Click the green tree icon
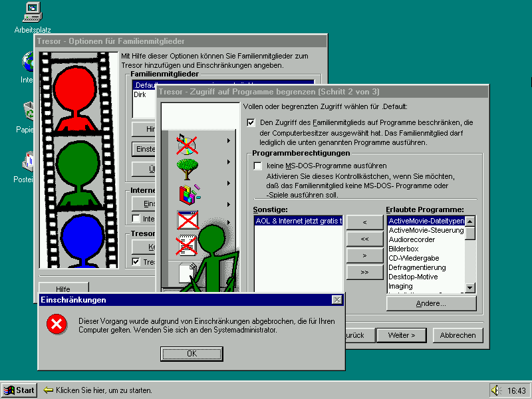532x399 pixels. coord(187,166)
